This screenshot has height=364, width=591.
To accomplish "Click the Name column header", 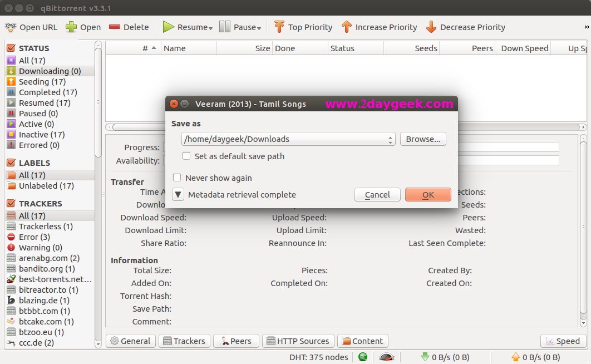I will click(189, 48).
